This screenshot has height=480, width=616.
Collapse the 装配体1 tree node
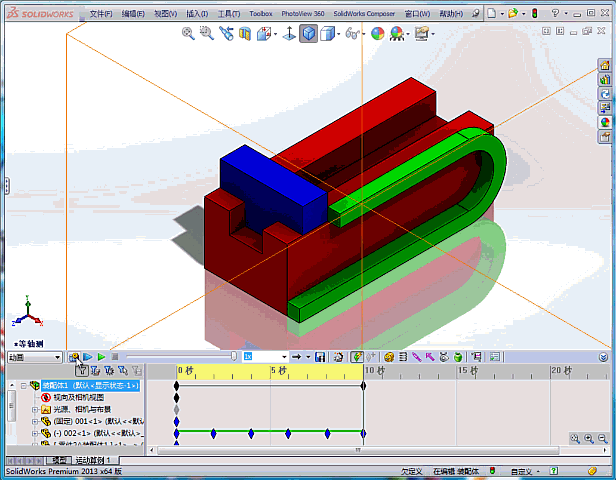coord(24,385)
